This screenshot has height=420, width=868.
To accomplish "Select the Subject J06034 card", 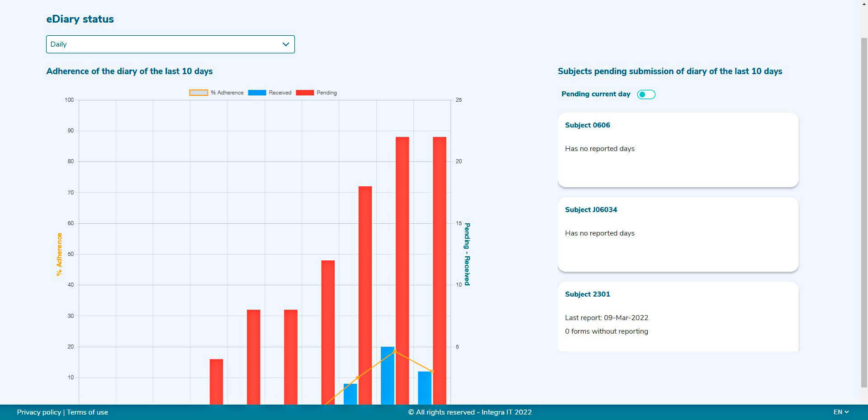I will click(x=678, y=234).
